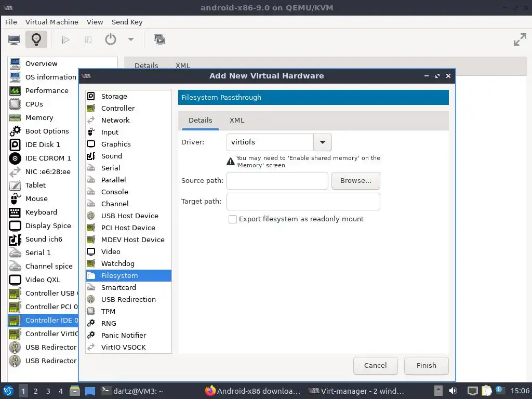Select USB Host Device type

point(129,216)
